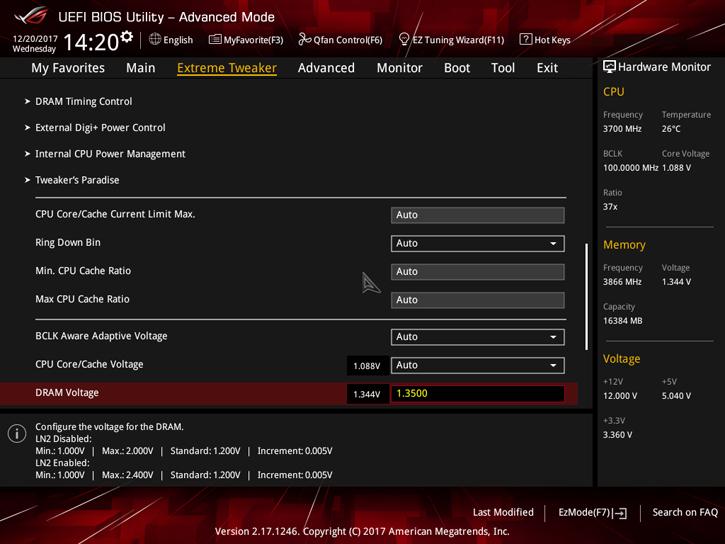Open the Monitor tab
This screenshot has height=544, width=725.
tap(399, 68)
